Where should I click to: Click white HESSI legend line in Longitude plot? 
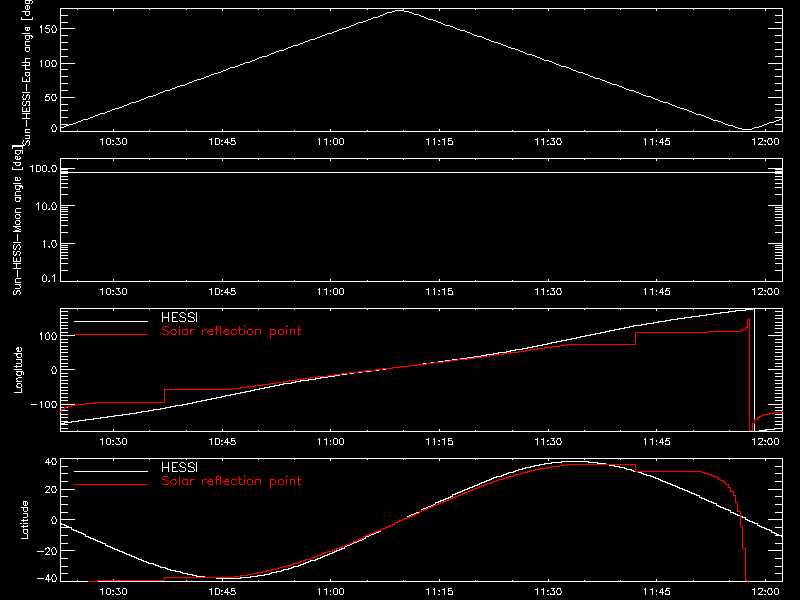[x=111, y=321]
